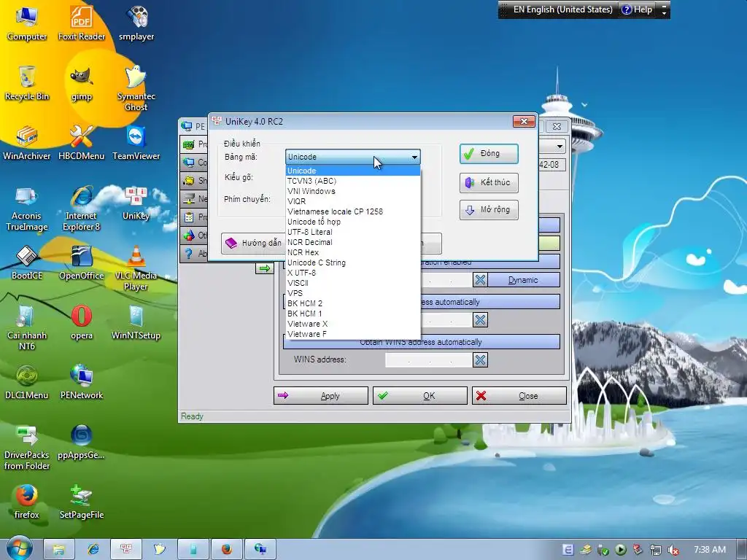Viewport: 747px width, 560px height.
Task: Open UniKey desktop shortcut
Action: 136,203
